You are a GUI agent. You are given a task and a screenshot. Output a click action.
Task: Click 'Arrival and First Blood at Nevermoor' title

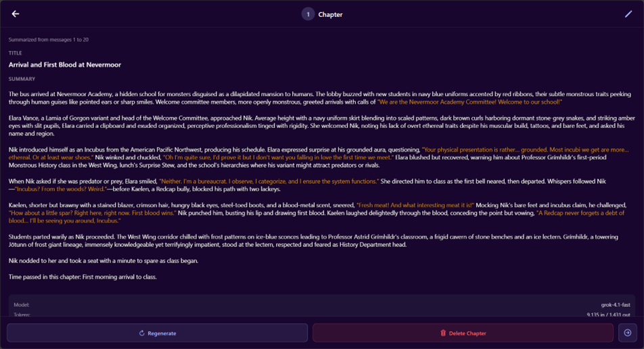[x=65, y=65]
